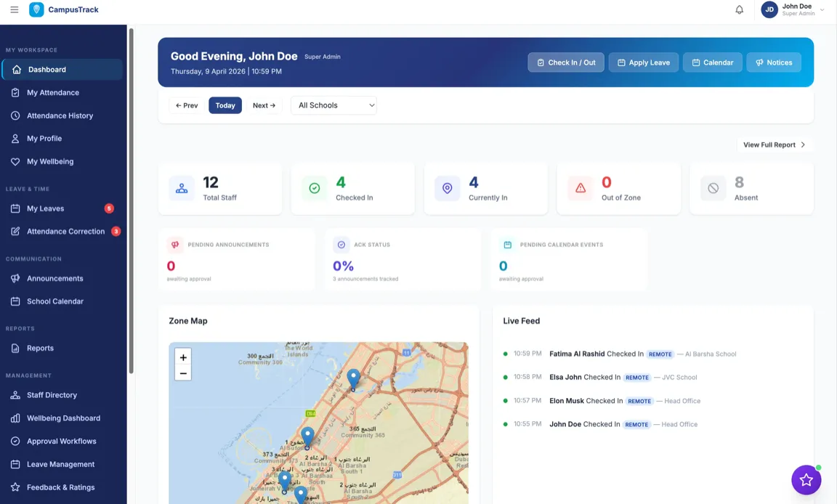Open the All Schools dropdown

point(333,105)
